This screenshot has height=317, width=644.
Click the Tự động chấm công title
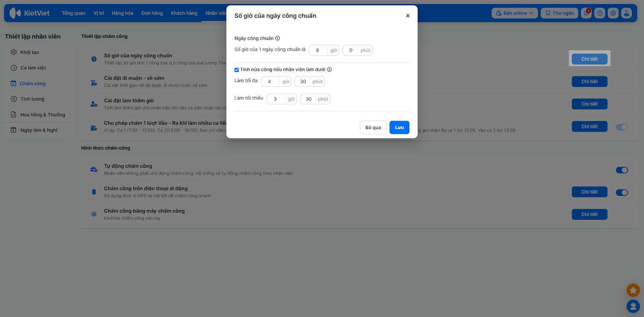pyautogui.click(x=128, y=166)
